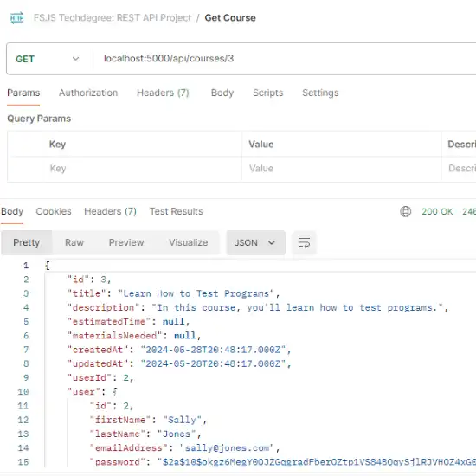Click the query param Key input
The height and width of the screenshot is (476, 476).
coord(143,169)
